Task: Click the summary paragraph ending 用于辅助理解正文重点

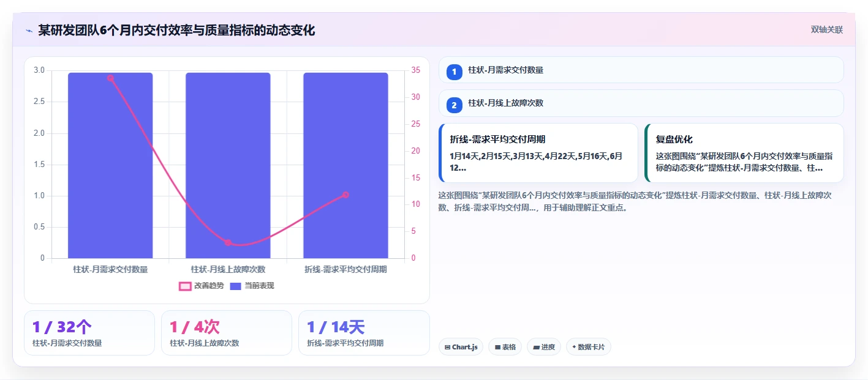Action: 635,201
